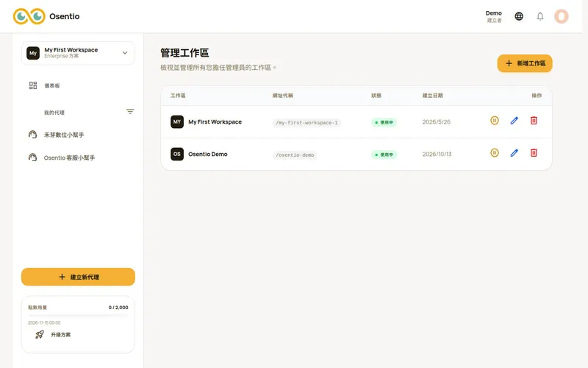588x368 pixels.
Task: Click the 升級方案 upgrade link
Action: (x=61, y=335)
